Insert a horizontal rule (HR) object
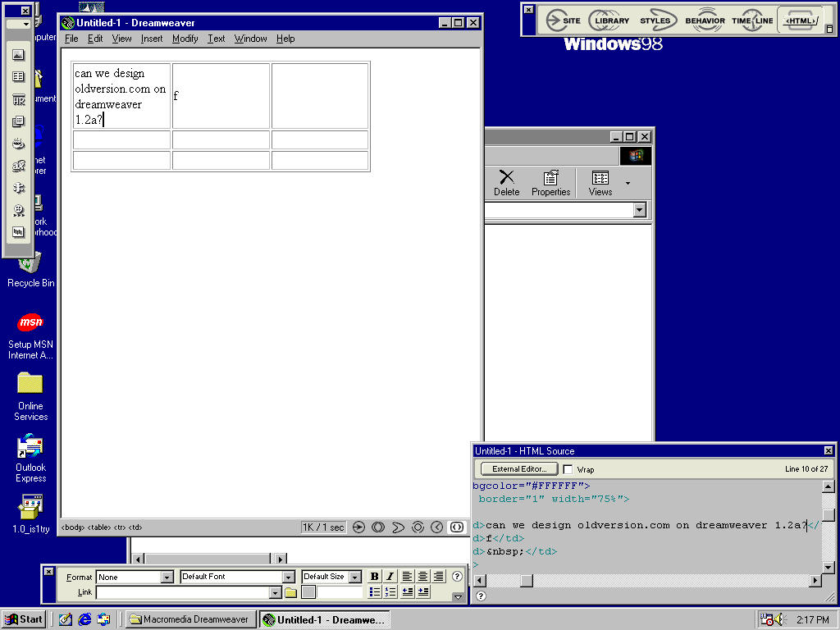The height and width of the screenshot is (630, 840). [18, 99]
